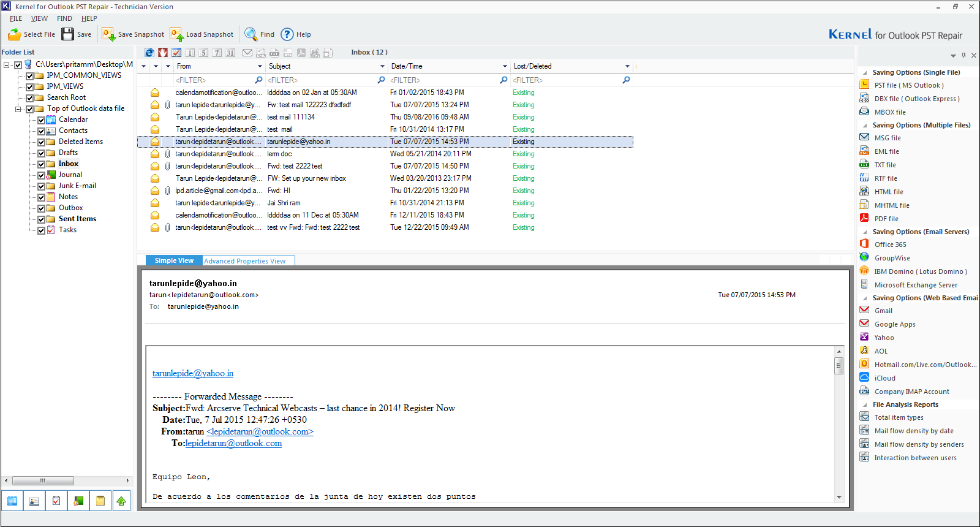This screenshot has height=527, width=980.
Task: Switch to Simple View tab
Action: 174,260
